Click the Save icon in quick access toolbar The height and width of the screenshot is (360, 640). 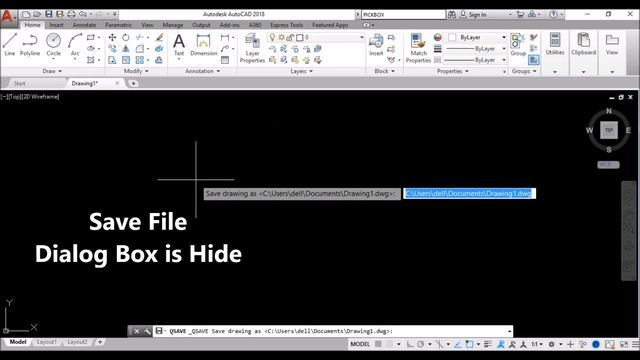[x=49, y=14]
